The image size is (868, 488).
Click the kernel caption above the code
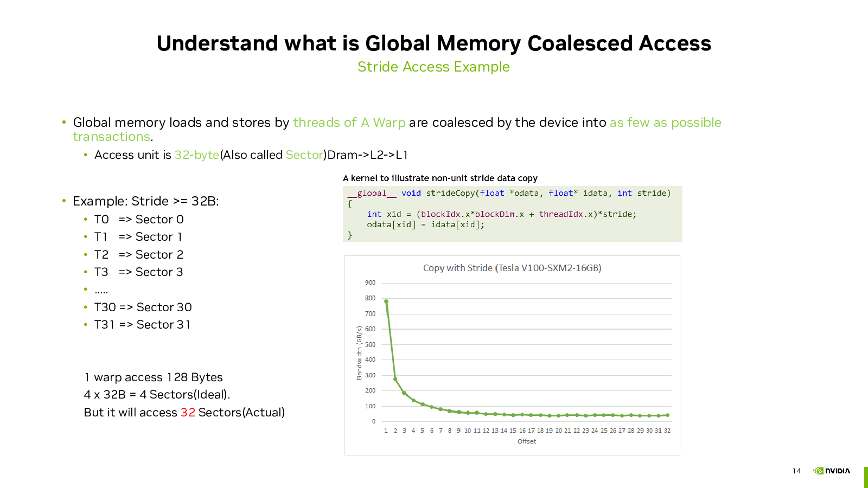[440, 178]
